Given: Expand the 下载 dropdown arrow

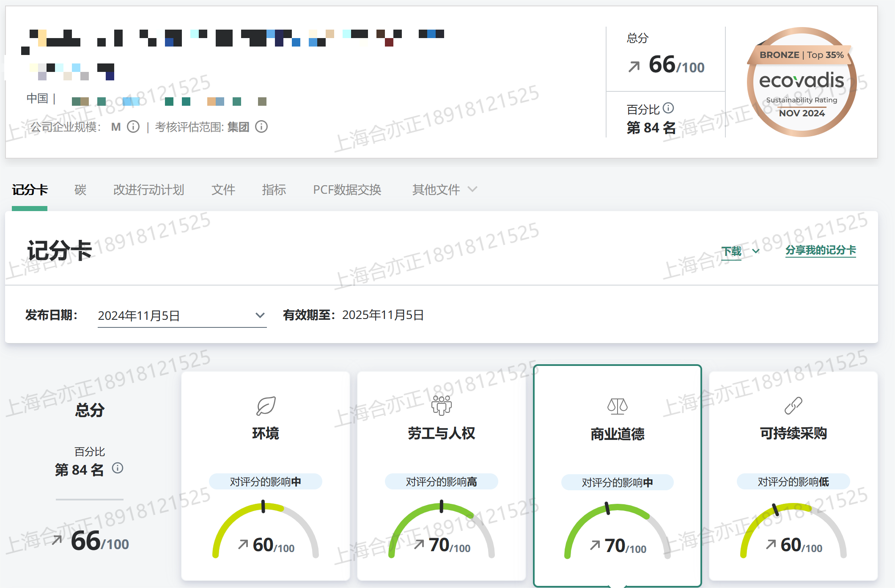Looking at the screenshot, I should [756, 251].
